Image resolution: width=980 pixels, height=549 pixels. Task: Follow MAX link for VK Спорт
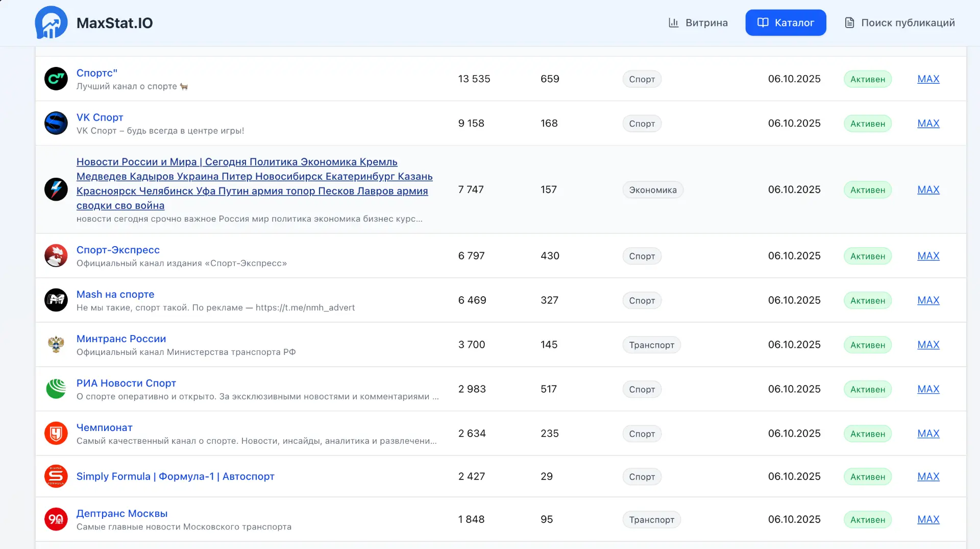click(928, 123)
